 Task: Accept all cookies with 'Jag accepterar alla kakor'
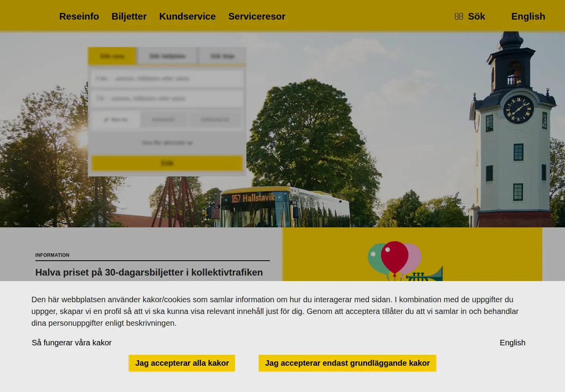click(x=182, y=363)
